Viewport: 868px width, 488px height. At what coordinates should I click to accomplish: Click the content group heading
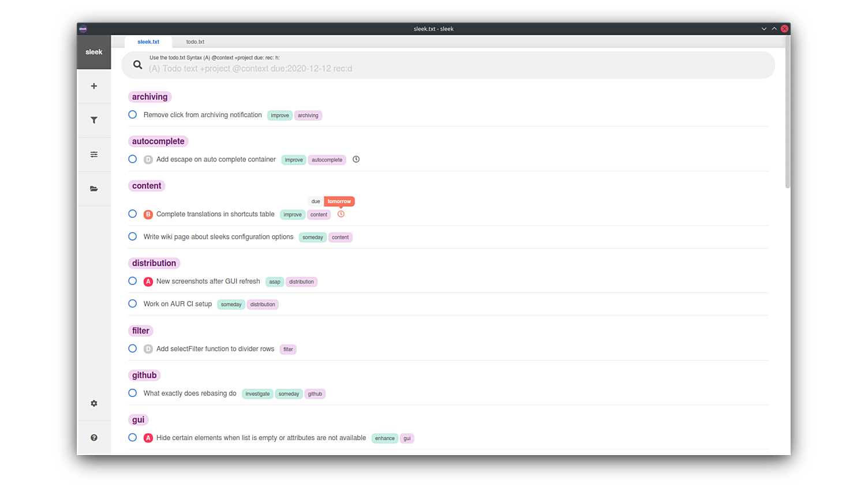[x=147, y=186]
